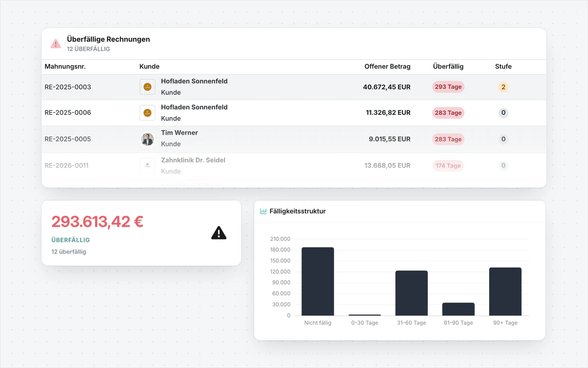Click the 293 Tage overdue badge
This screenshot has width=588, height=368.
click(x=448, y=87)
